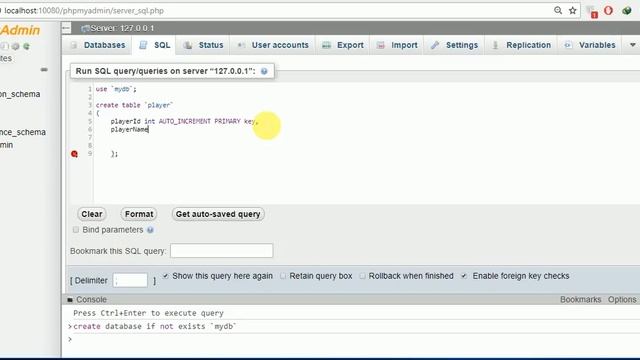Open console Options link
Viewport: 640px width, 360px height.
622,300
